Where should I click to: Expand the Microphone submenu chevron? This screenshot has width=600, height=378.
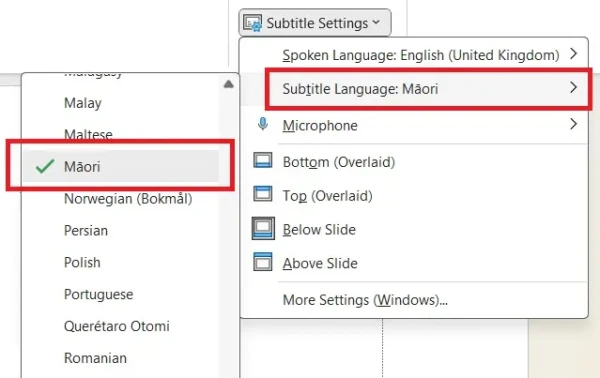573,124
